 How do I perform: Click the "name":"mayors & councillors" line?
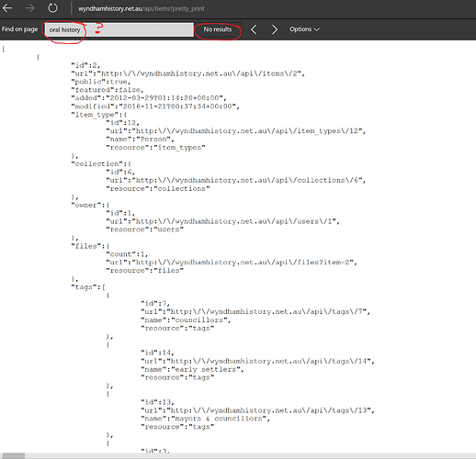205,419
